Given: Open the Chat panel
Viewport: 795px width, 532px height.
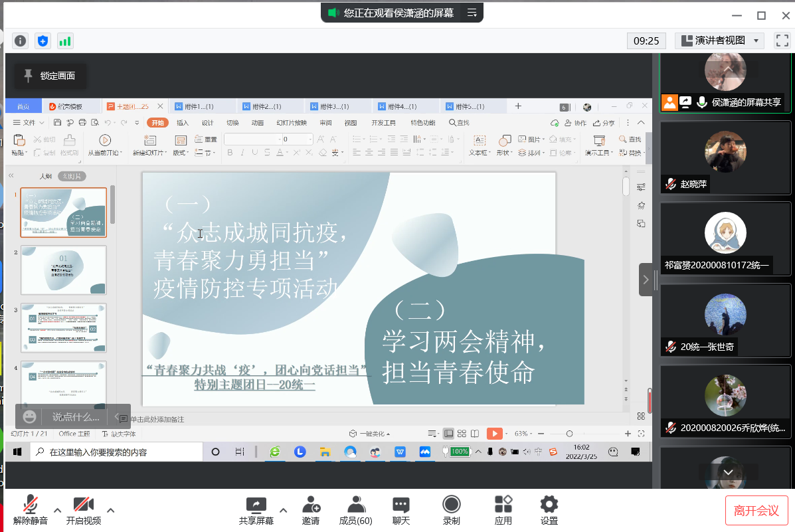Looking at the screenshot, I should click(400, 510).
